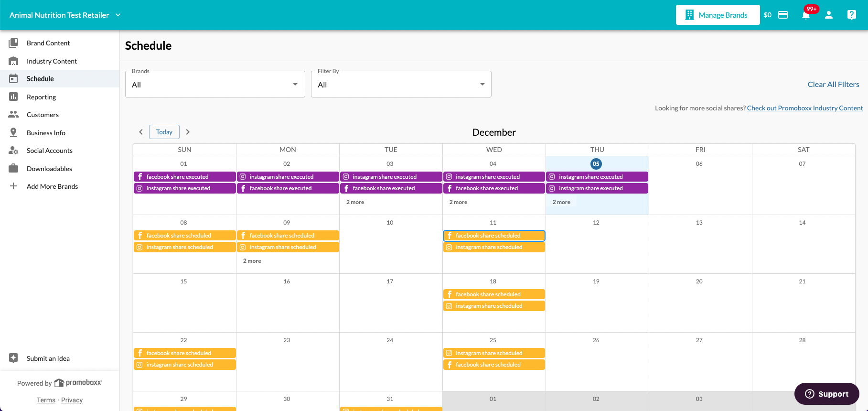Show 2 more events on December 05

click(x=561, y=202)
